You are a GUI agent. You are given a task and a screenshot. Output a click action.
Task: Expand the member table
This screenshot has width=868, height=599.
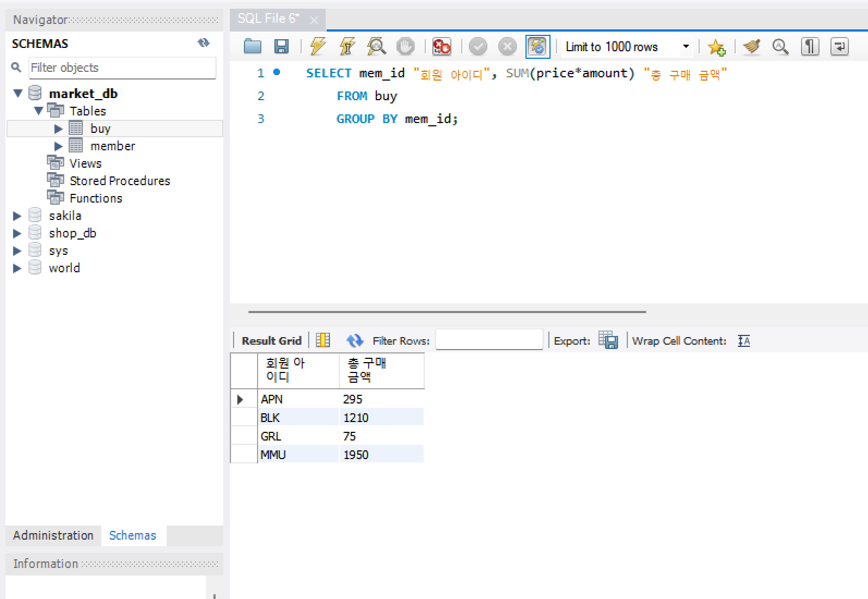pos(58,146)
